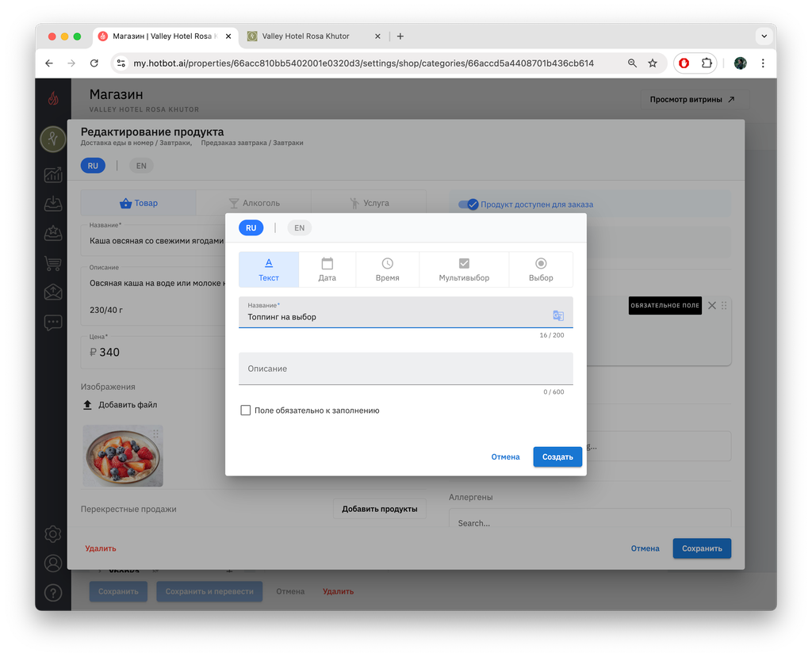Image resolution: width=812 pixels, height=657 pixels.
Task: Click the Hotbot flame logo in sidebar
Action: [x=53, y=98]
